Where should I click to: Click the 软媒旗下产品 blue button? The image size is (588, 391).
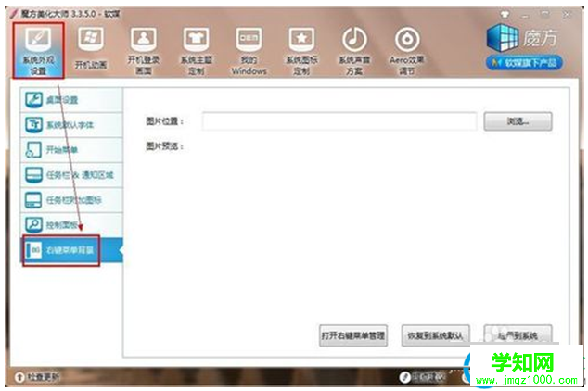[x=524, y=63]
